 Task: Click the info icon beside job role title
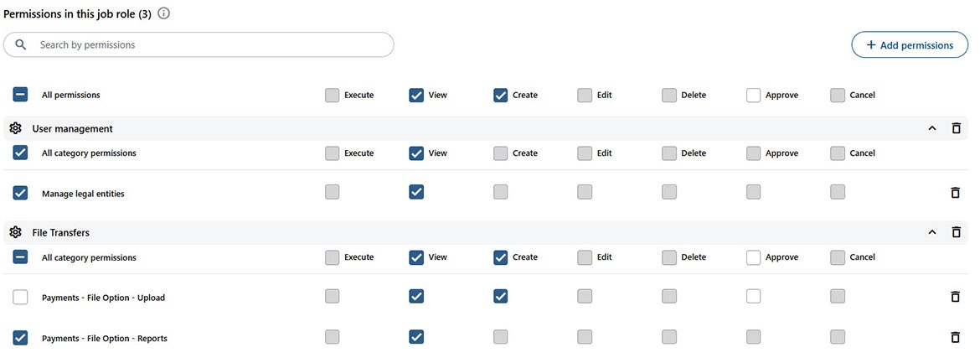pyautogui.click(x=164, y=13)
